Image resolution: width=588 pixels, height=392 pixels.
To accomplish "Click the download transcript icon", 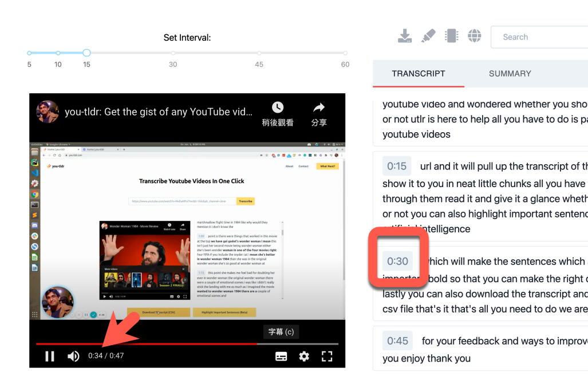I will (x=405, y=35).
